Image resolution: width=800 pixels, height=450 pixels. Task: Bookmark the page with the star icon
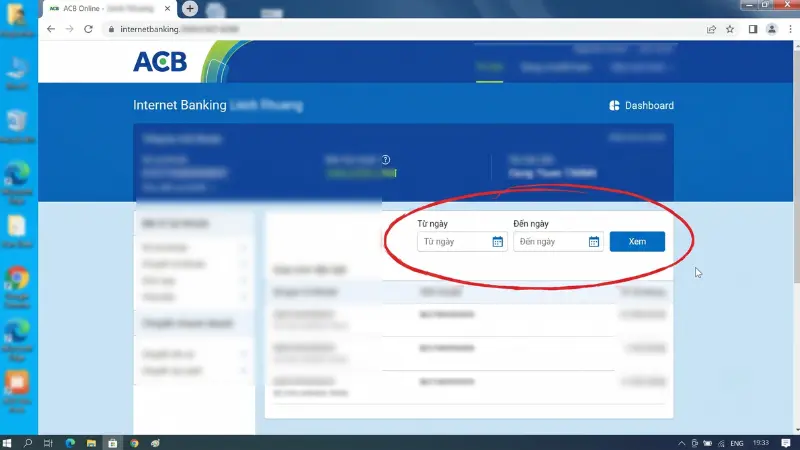pos(730,29)
